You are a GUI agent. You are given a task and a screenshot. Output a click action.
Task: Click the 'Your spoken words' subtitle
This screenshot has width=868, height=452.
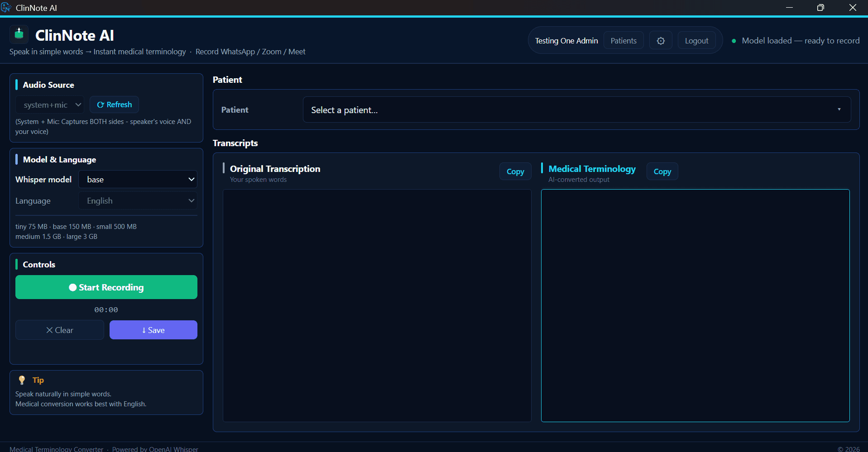[258, 180]
